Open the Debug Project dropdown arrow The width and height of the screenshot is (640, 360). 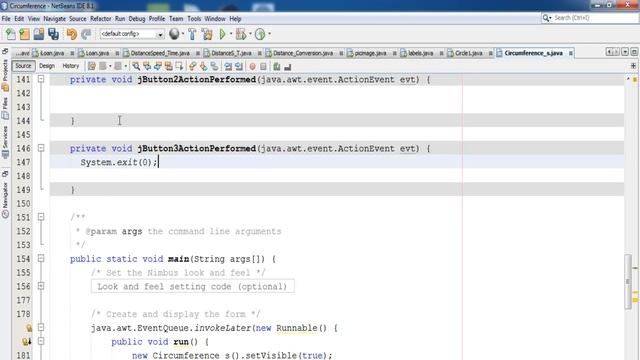pyautogui.click(x=250, y=34)
